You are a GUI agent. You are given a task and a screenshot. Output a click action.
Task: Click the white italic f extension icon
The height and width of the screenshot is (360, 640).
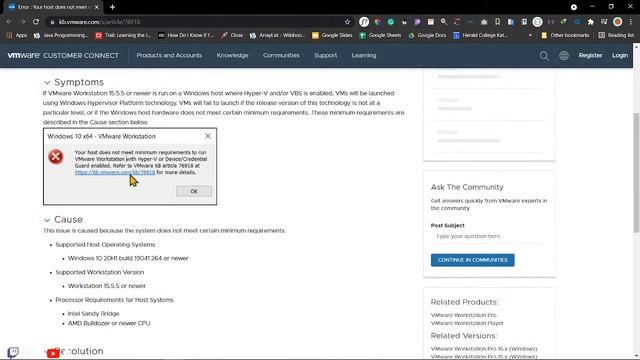pyautogui.click(x=364, y=22)
